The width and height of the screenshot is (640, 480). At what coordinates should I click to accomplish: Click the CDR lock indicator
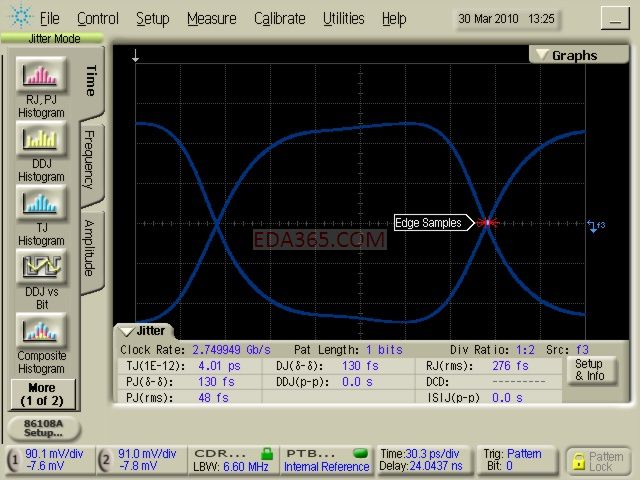coord(266,453)
